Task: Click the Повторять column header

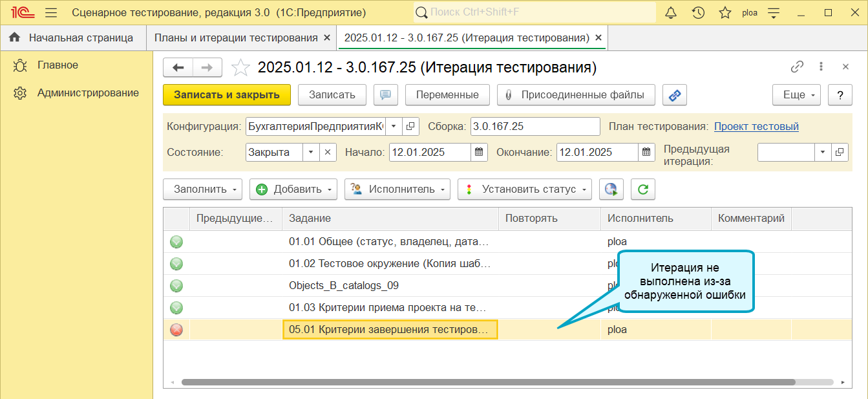Action: (550, 219)
